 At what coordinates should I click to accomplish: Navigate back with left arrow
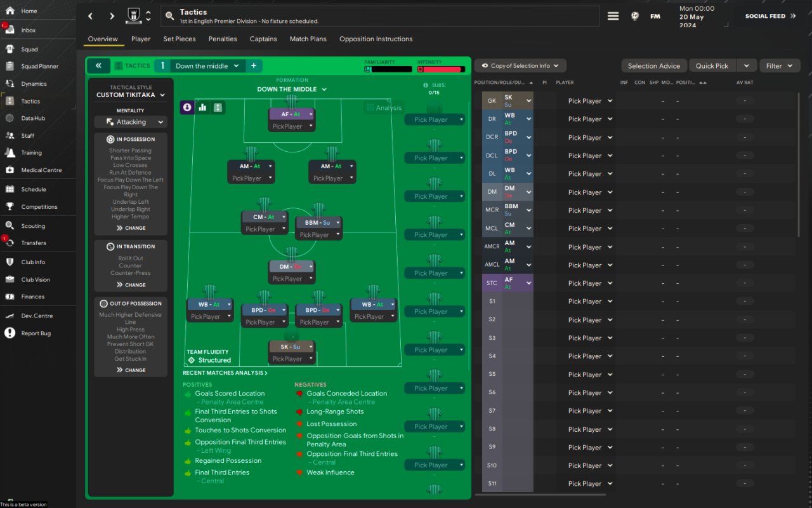tap(90, 16)
